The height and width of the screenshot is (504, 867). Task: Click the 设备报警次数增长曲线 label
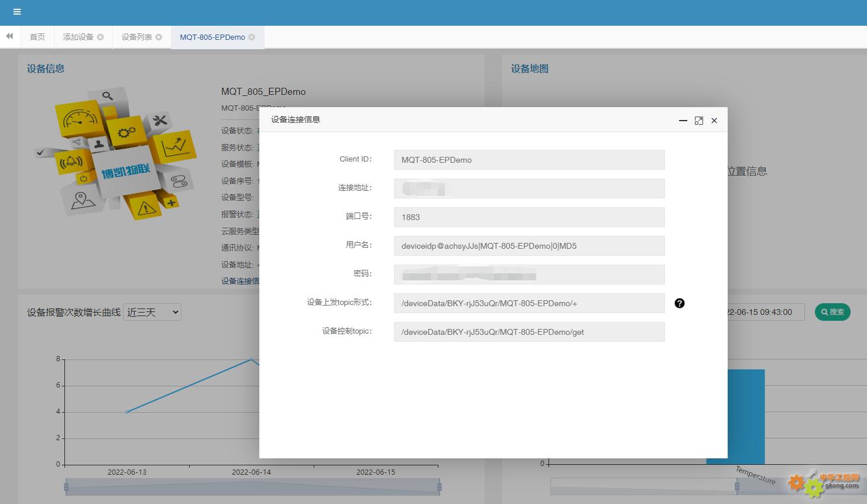pyautogui.click(x=74, y=313)
